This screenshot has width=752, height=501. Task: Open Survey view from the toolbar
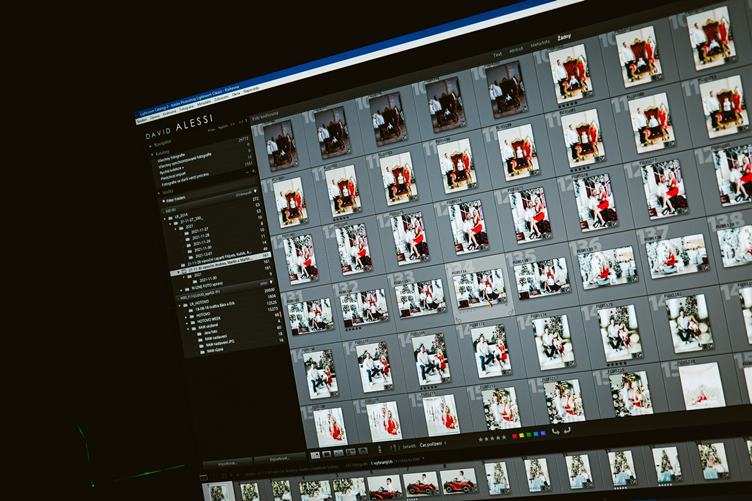351,451
